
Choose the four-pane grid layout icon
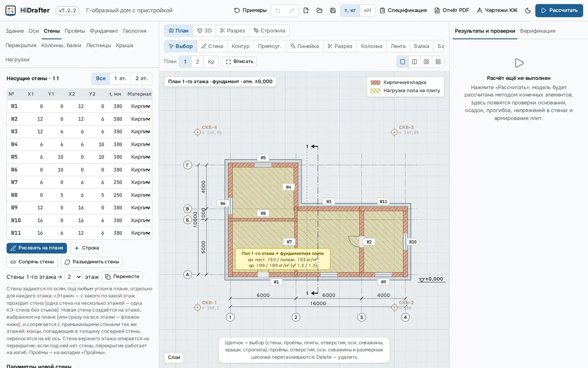coord(438,62)
